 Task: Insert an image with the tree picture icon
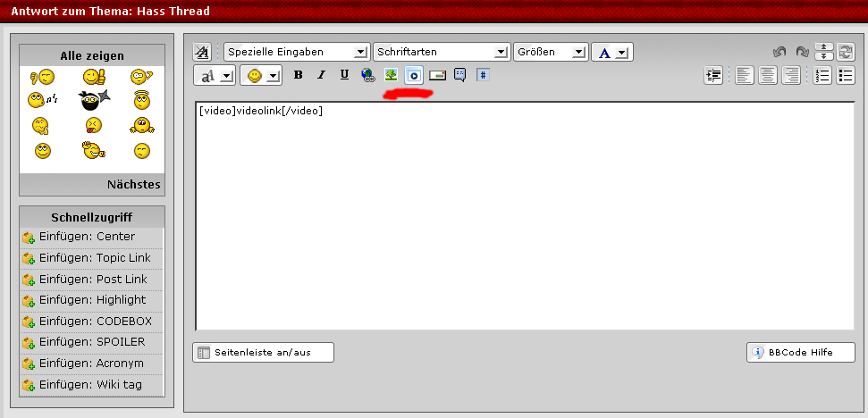pyautogui.click(x=392, y=75)
